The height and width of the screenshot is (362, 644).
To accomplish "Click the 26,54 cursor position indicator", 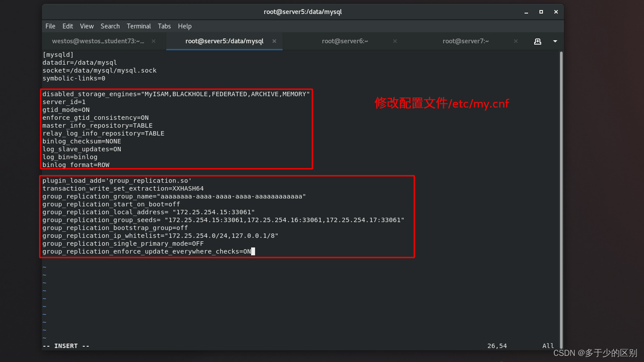I will [x=497, y=346].
